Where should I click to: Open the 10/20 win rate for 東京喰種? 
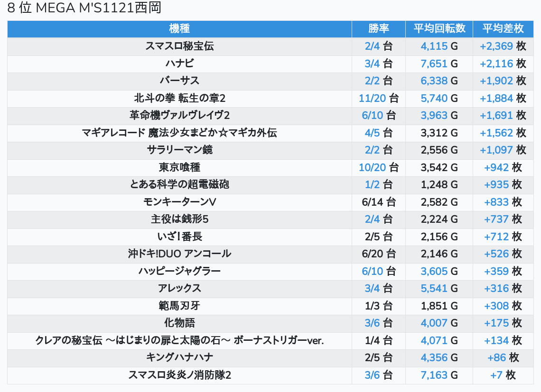[x=372, y=167]
